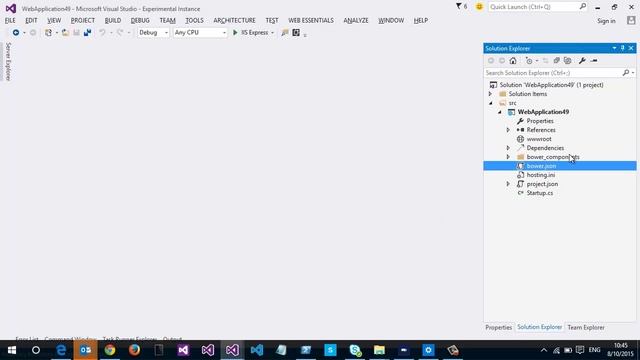Viewport: 640px width, 360px height.
Task: Start debugging with the IIS Express play button
Action: (x=235, y=33)
